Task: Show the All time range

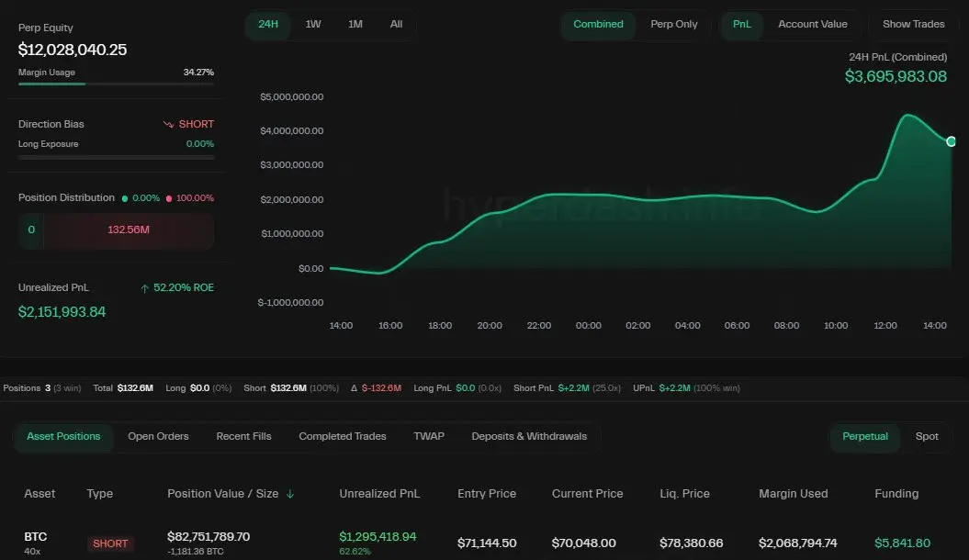Action: pyautogui.click(x=396, y=24)
